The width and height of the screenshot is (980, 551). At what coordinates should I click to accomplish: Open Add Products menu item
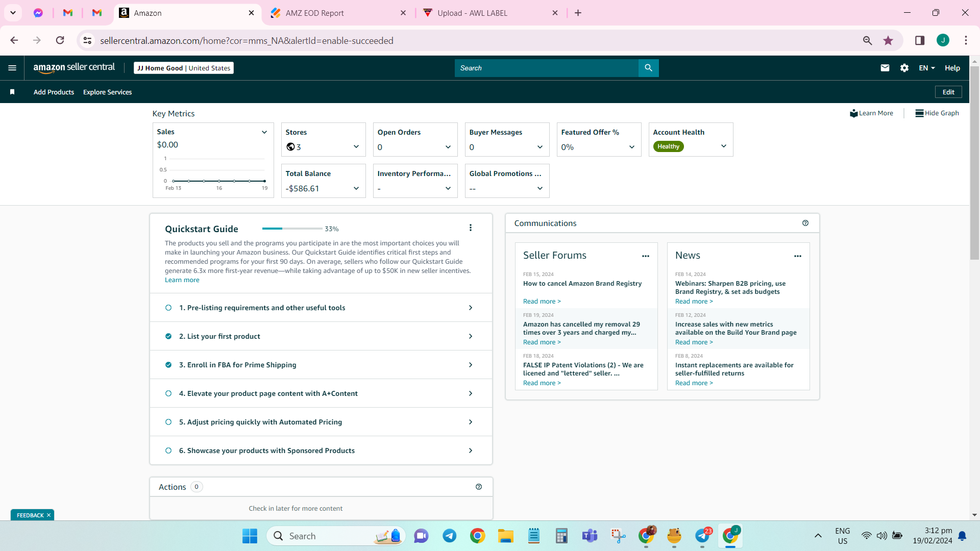pyautogui.click(x=54, y=92)
